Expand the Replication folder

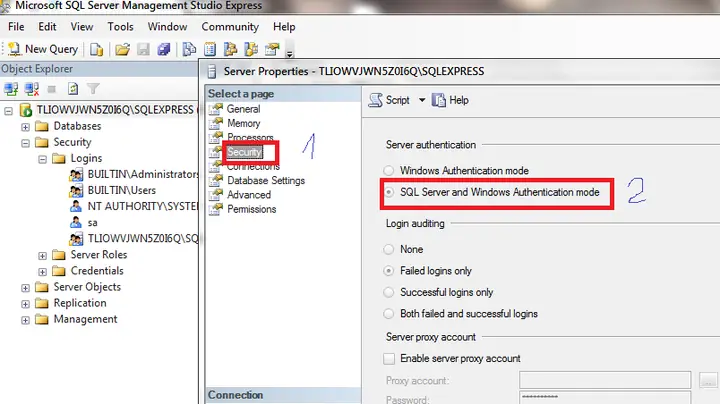(25, 303)
